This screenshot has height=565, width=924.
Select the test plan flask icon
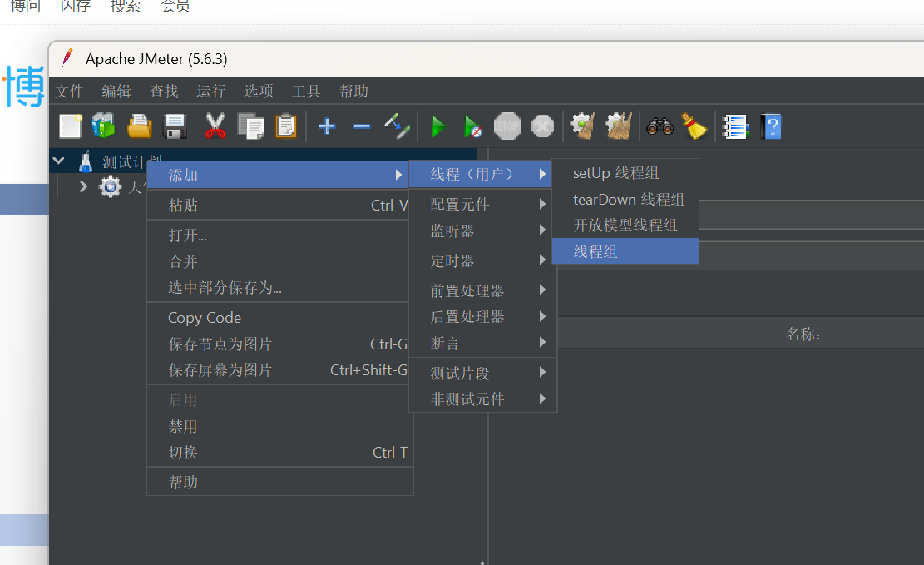[x=86, y=161]
